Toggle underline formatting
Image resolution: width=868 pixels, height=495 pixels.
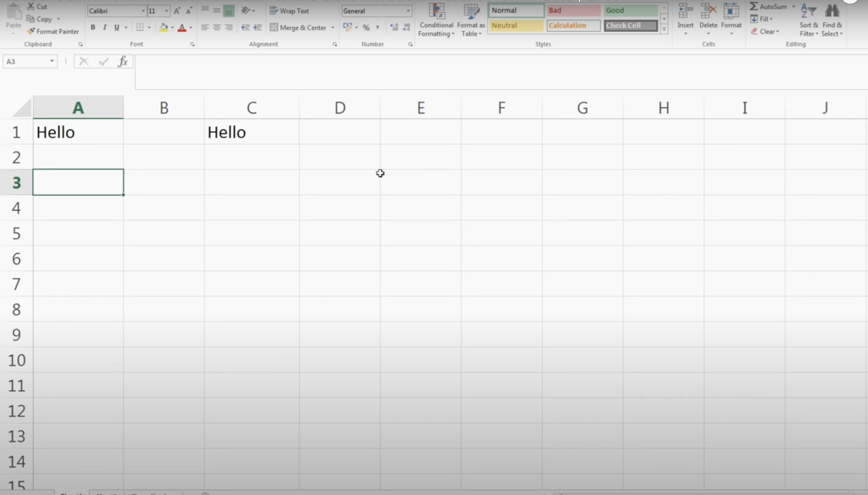tap(117, 27)
